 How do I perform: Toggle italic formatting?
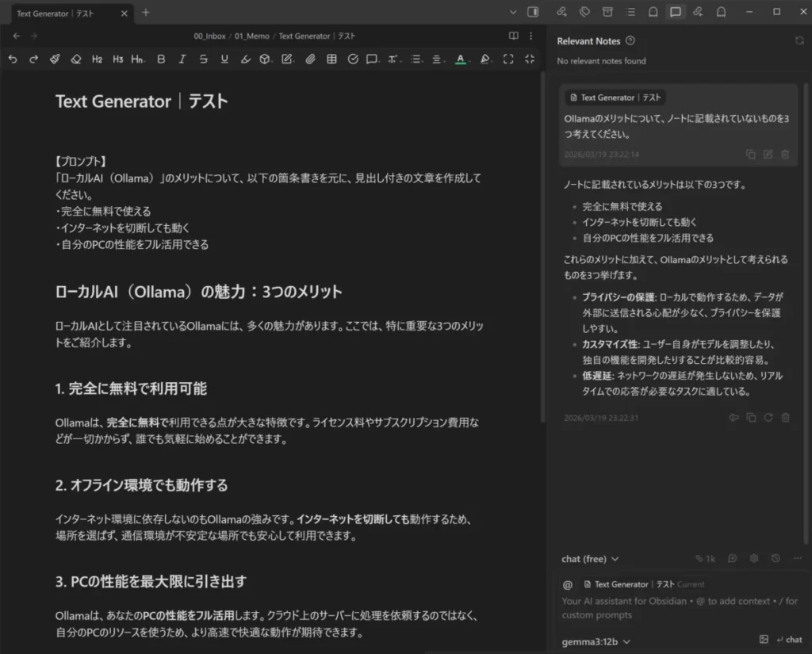click(182, 59)
